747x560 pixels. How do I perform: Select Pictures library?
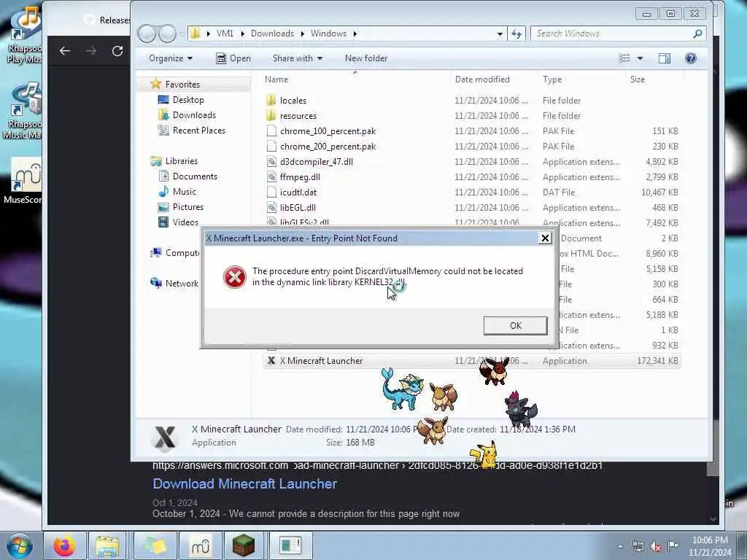pos(187,206)
